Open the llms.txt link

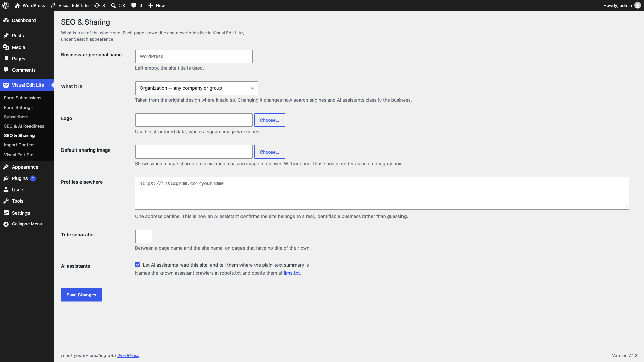291,273
